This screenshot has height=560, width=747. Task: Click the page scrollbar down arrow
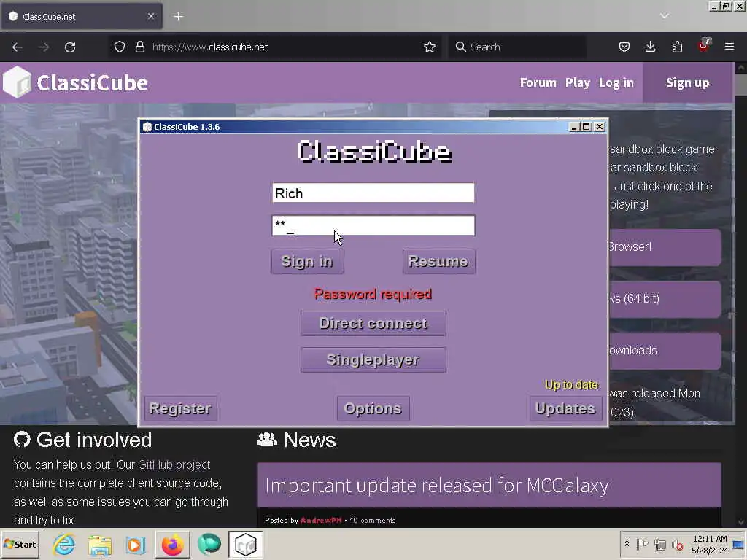(741, 522)
